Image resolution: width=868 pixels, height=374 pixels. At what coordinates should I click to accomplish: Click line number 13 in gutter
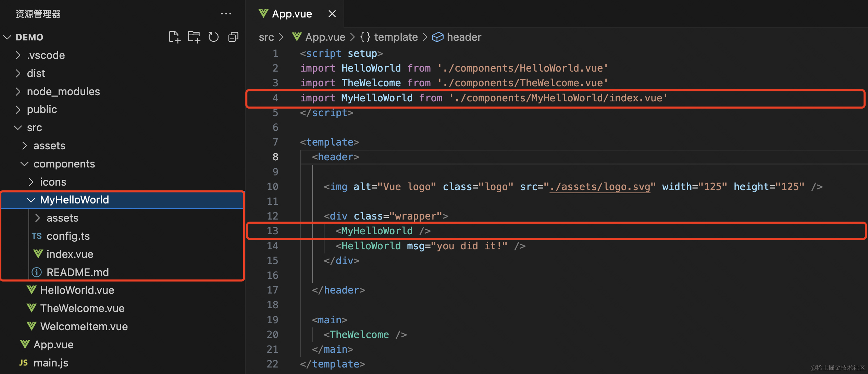[273, 231]
